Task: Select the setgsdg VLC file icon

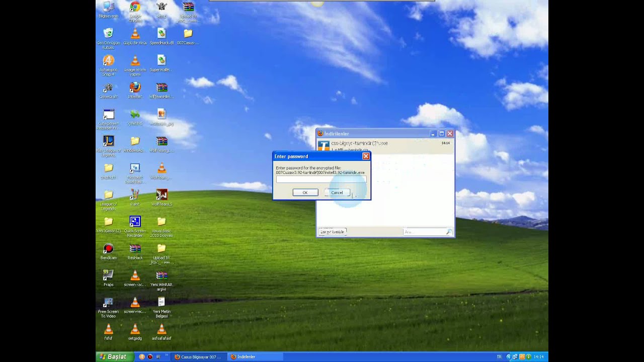Action: pos(135,332)
